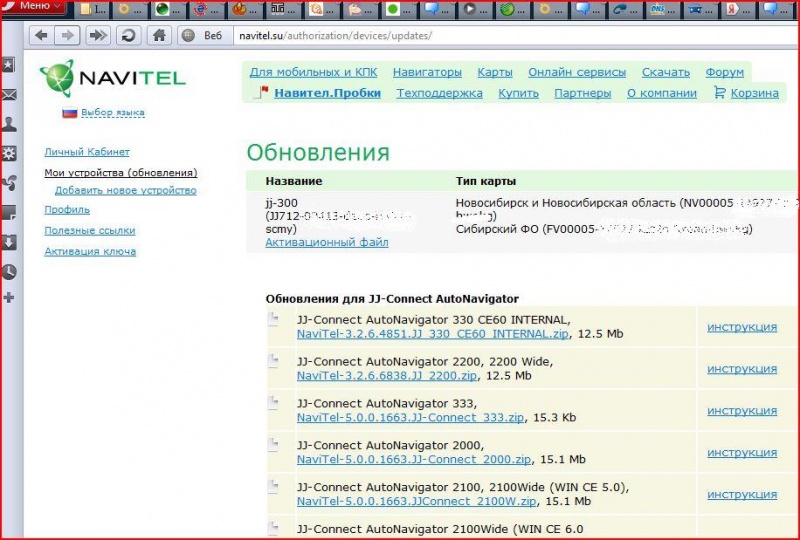800x540 pixels.
Task: Click the browser Back arrow
Action: tap(41, 36)
